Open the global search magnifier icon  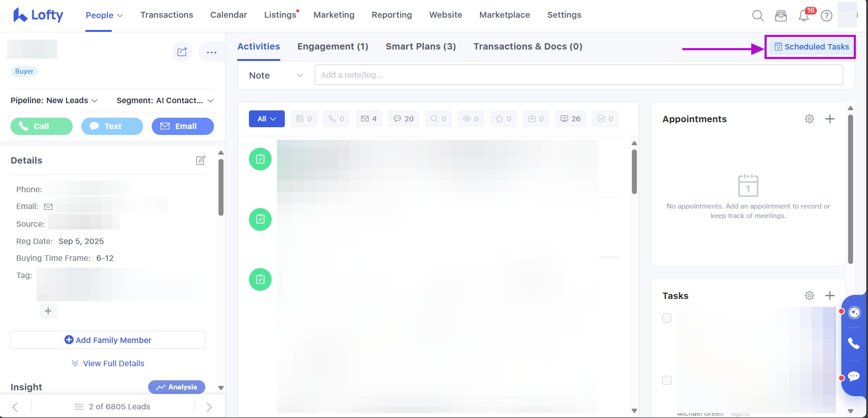click(x=758, y=16)
